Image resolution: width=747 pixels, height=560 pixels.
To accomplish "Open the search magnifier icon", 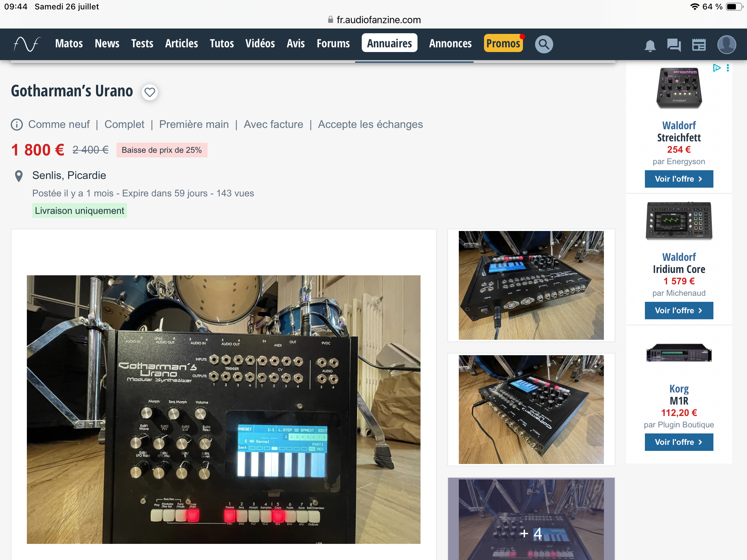I will 544,44.
